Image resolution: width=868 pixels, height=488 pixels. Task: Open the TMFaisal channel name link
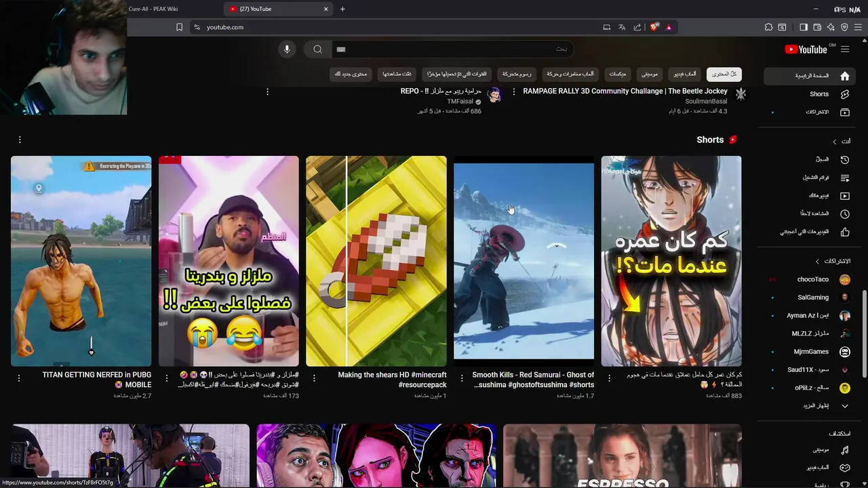(x=460, y=102)
